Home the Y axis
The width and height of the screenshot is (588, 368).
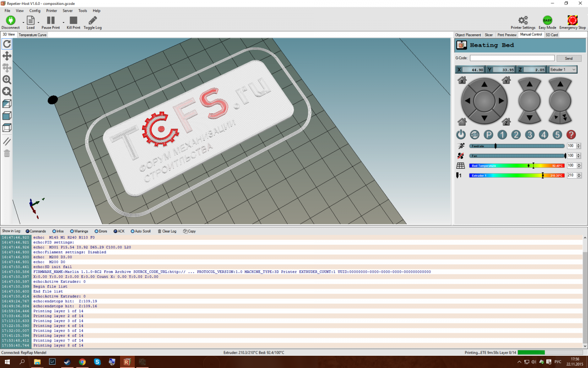[x=506, y=80]
